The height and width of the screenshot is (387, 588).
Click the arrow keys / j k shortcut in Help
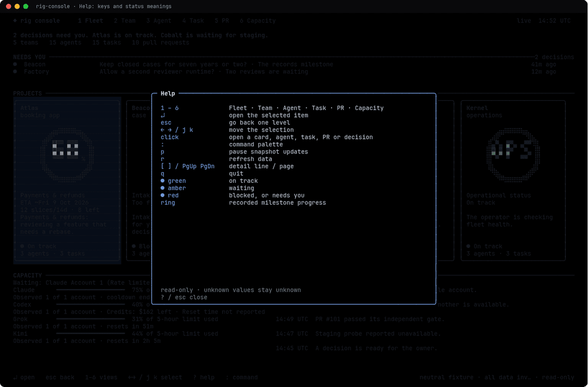pyautogui.click(x=176, y=130)
